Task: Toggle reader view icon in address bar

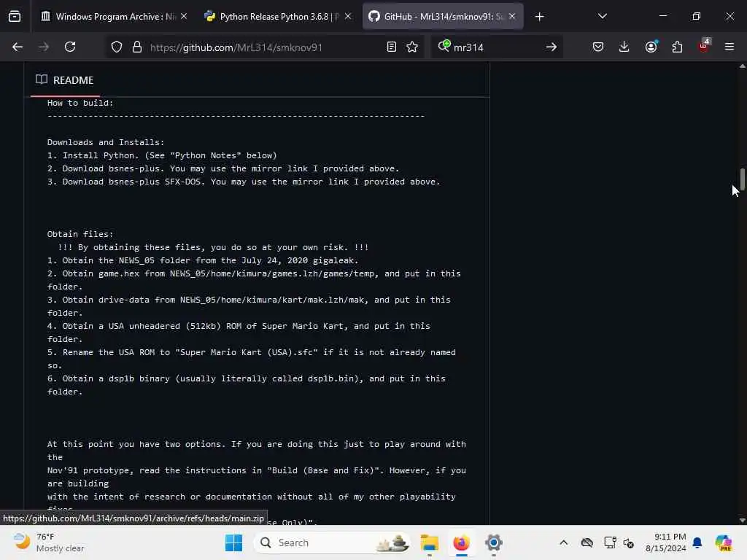Action: 391,47
